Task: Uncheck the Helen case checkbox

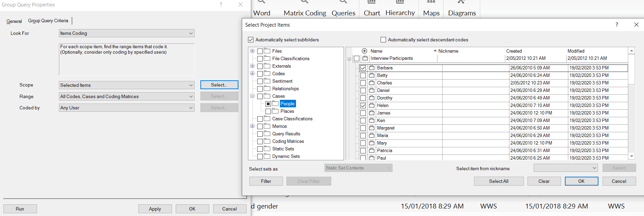Action: point(363,106)
